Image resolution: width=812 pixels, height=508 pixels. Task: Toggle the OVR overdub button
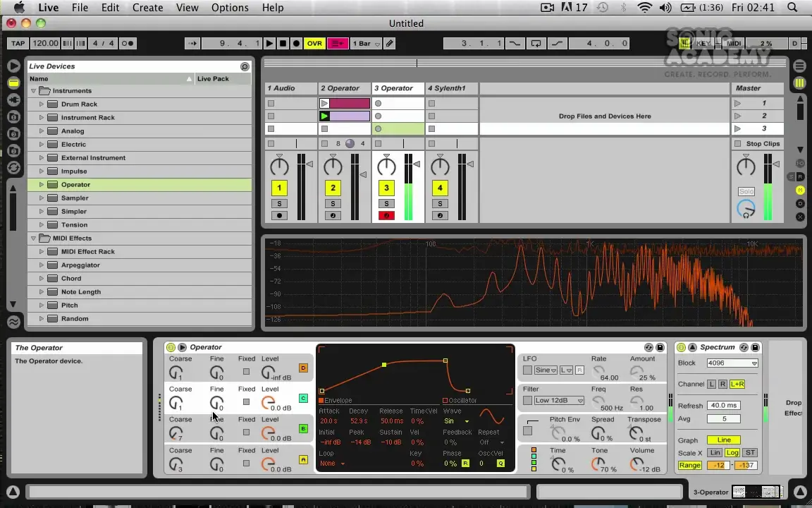(x=314, y=44)
